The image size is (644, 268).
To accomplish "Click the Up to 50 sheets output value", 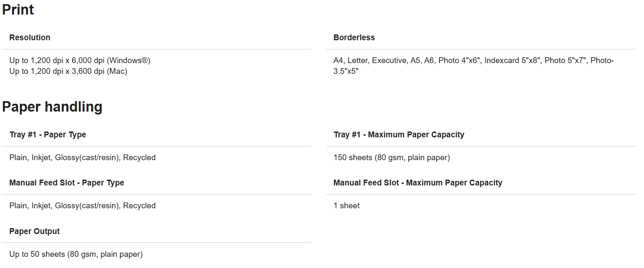I will [76, 254].
